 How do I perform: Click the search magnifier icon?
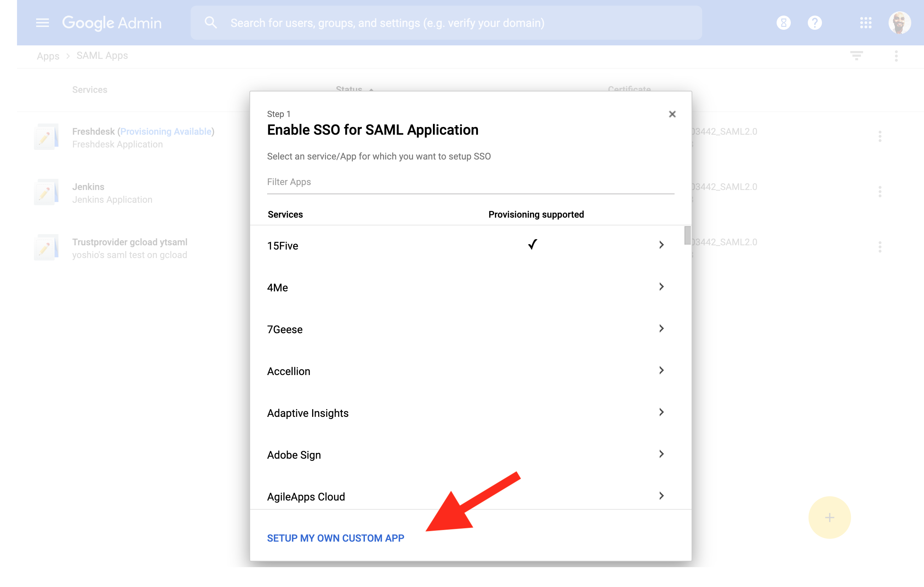point(210,23)
